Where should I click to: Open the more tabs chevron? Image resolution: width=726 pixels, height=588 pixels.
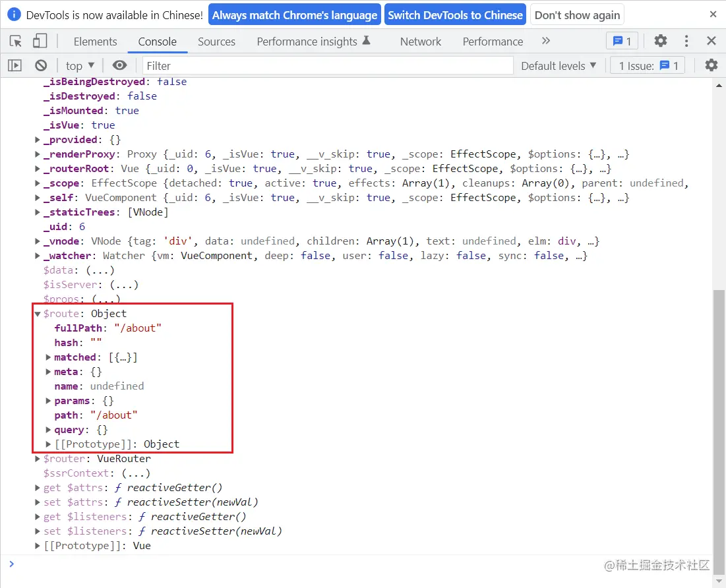pyautogui.click(x=546, y=41)
